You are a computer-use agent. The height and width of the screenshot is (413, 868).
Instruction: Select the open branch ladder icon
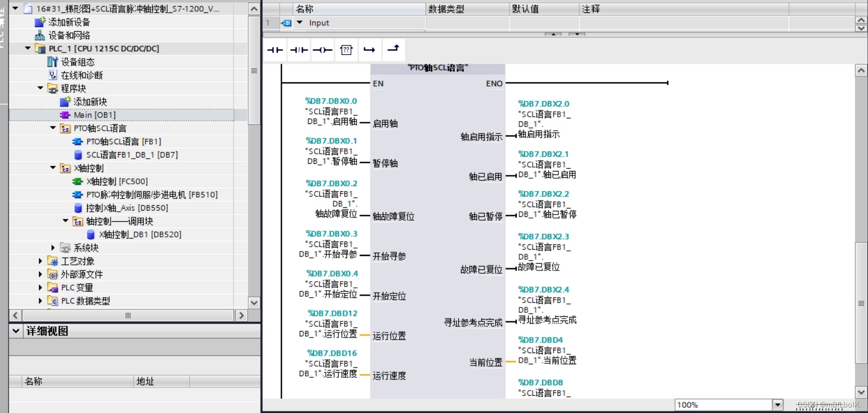(370, 50)
